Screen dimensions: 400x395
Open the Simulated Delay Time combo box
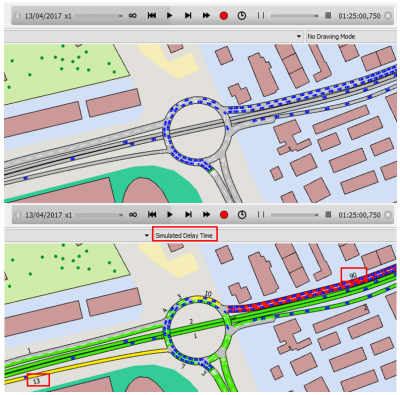[184, 235]
